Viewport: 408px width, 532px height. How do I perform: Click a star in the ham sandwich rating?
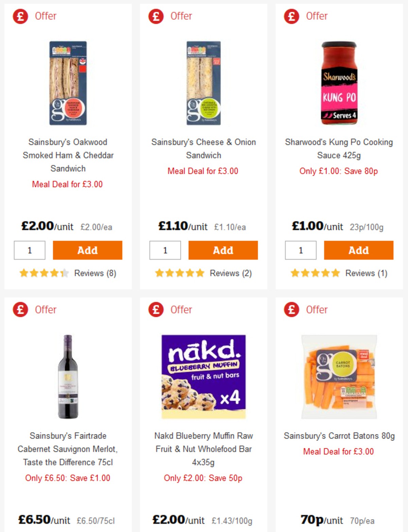tap(44, 273)
